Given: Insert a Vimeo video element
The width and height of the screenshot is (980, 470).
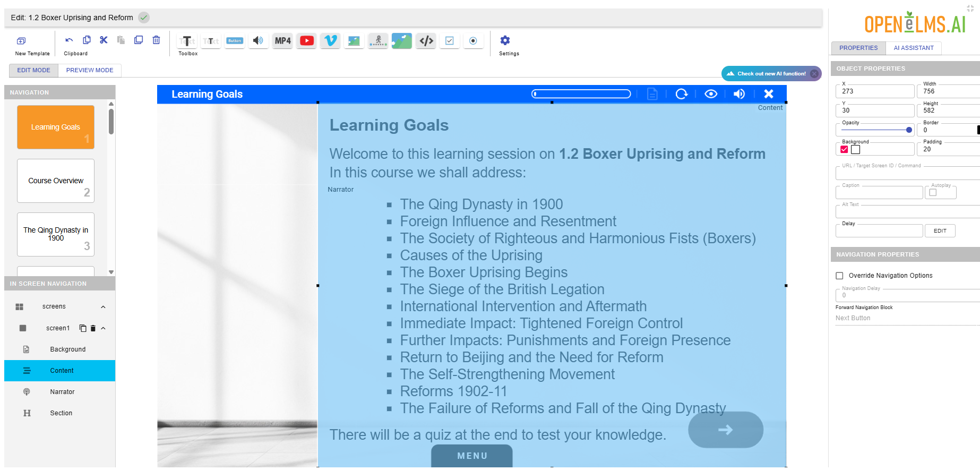Looking at the screenshot, I should point(330,41).
